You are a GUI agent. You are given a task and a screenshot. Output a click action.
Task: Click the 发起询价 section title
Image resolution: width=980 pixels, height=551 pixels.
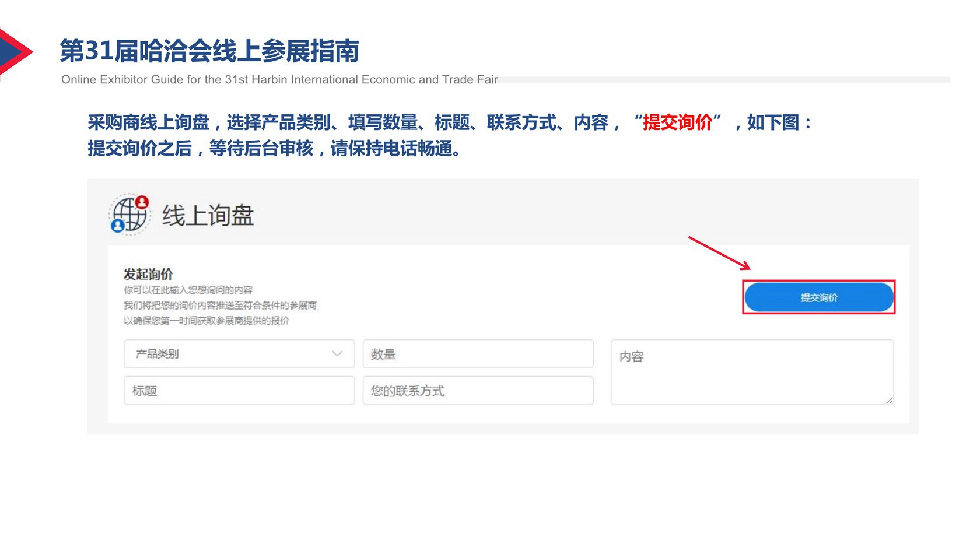(x=148, y=274)
